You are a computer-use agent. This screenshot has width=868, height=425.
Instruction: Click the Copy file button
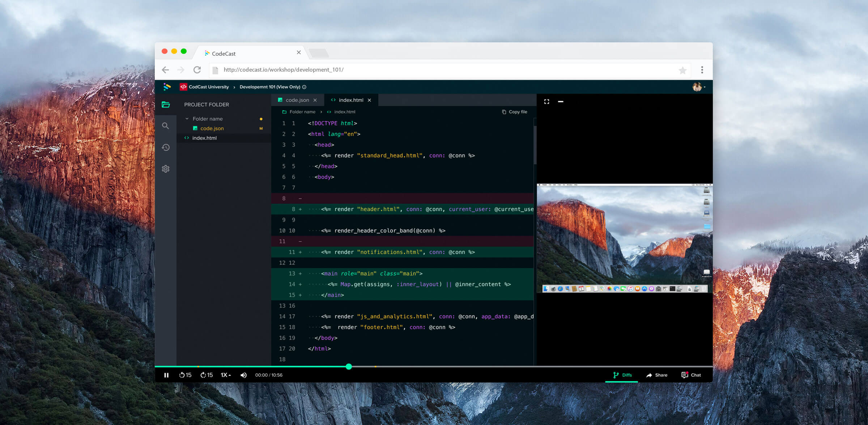514,112
